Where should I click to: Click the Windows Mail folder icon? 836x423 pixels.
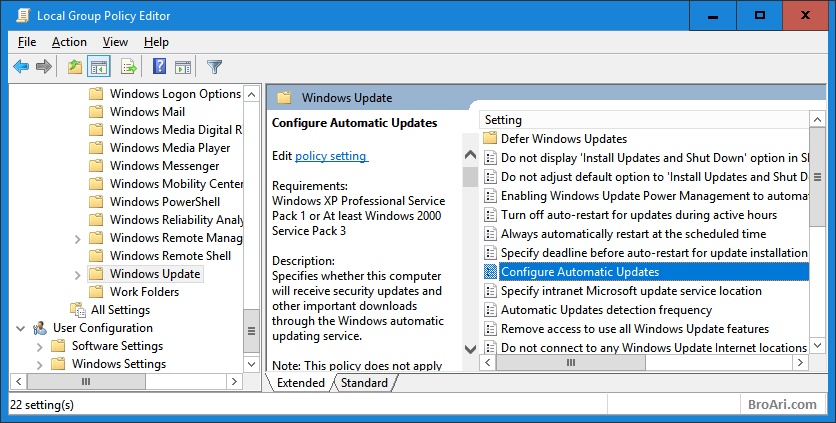click(96, 111)
